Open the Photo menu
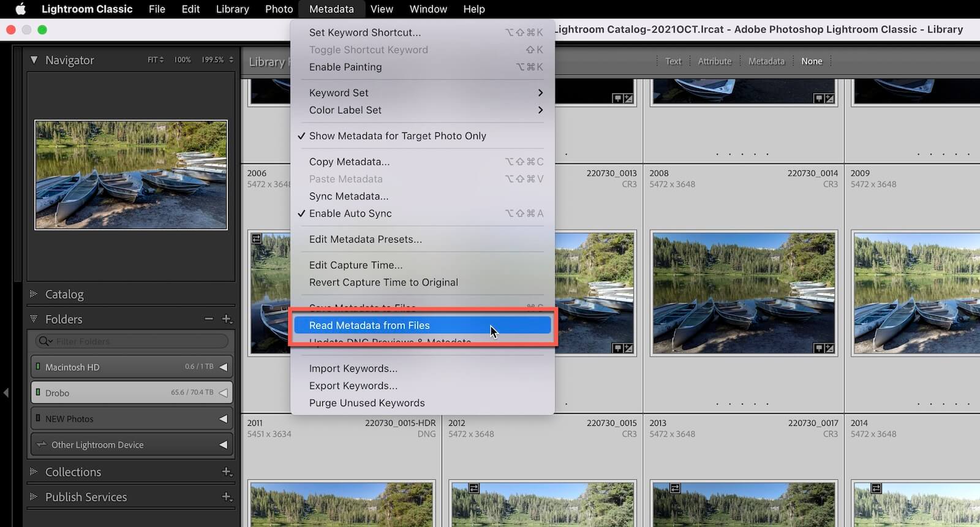This screenshot has height=527, width=980. coord(279,9)
